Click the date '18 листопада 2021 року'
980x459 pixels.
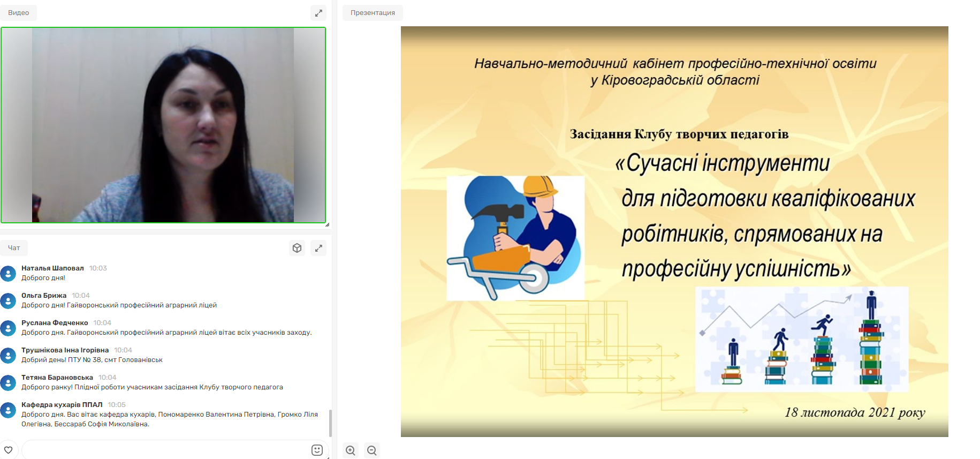pyautogui.click(x=855, y=412)
